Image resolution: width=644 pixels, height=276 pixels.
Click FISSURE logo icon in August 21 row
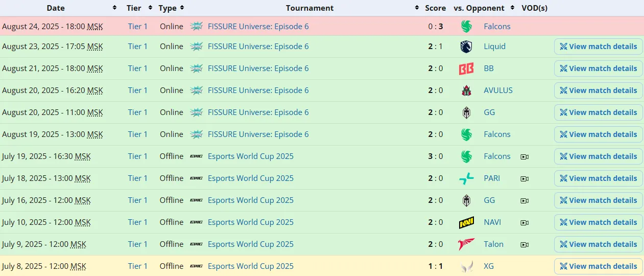(196, 68)
